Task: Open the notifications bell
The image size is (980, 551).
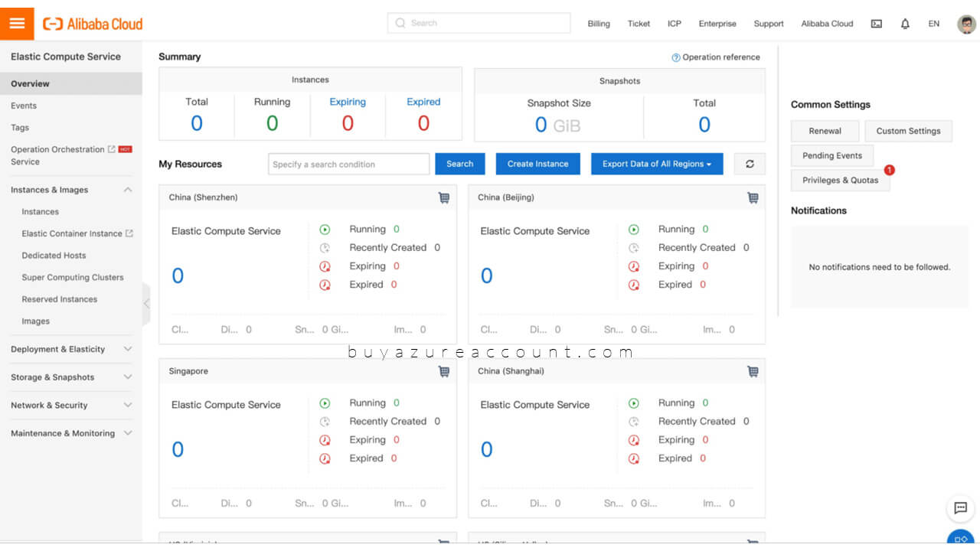Action: coord(905,24)
